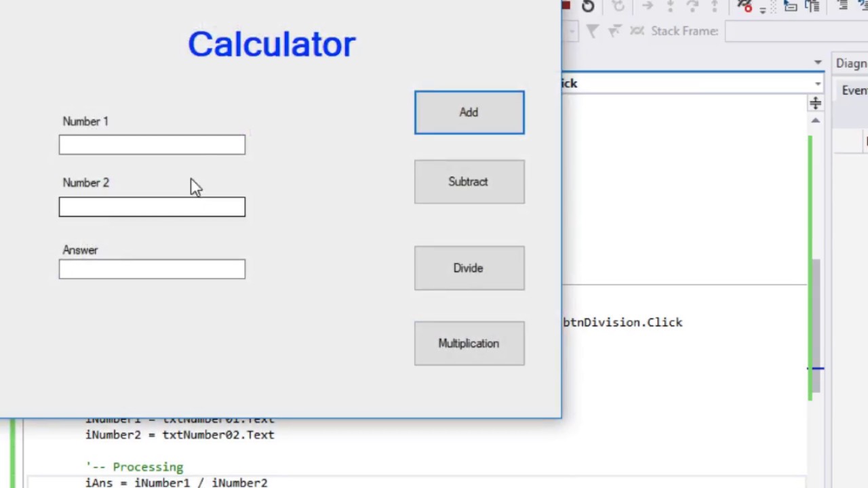Click the Step Over debug icon
The width and height of the screenshot is (868, 488).
692,5
